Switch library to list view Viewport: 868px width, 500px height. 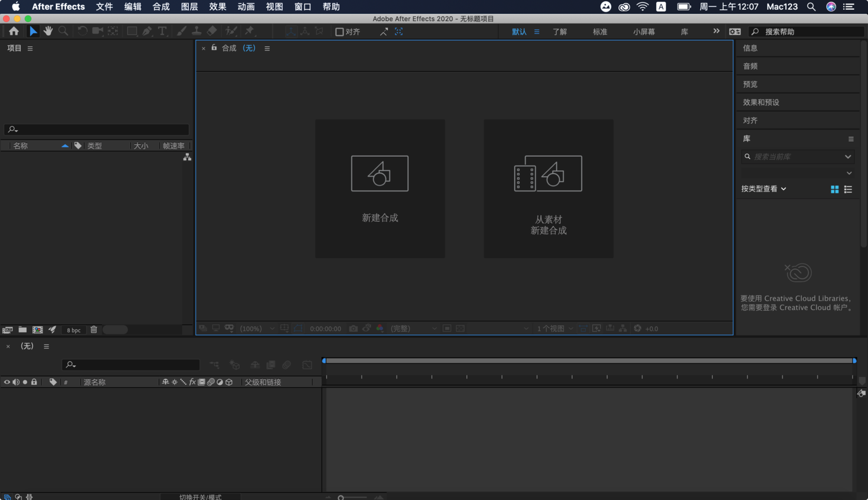click(x=848, y=189)
